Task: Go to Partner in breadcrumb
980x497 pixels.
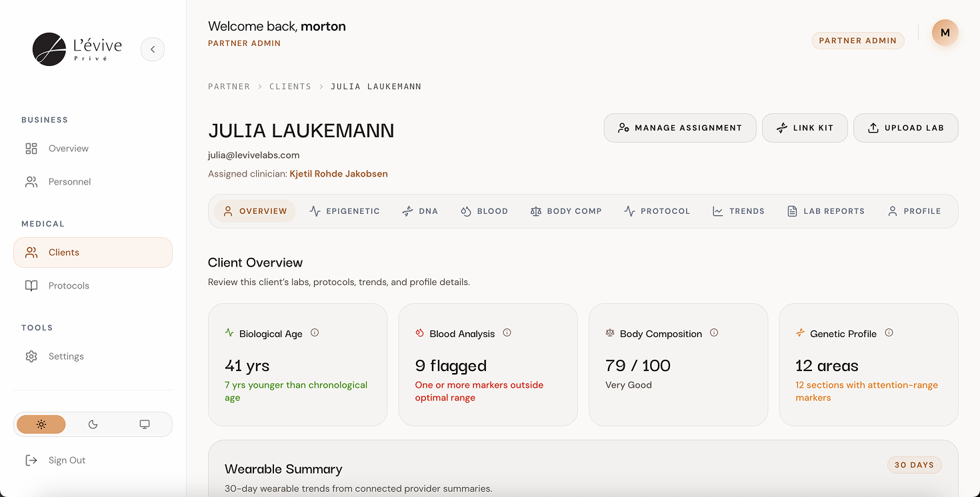Action: 229,87
